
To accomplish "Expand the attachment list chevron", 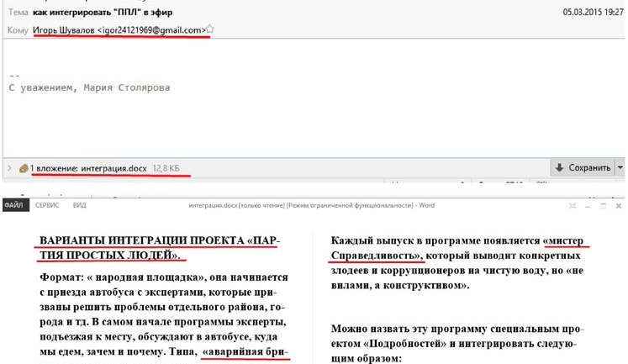I will [x=9, y=168].
